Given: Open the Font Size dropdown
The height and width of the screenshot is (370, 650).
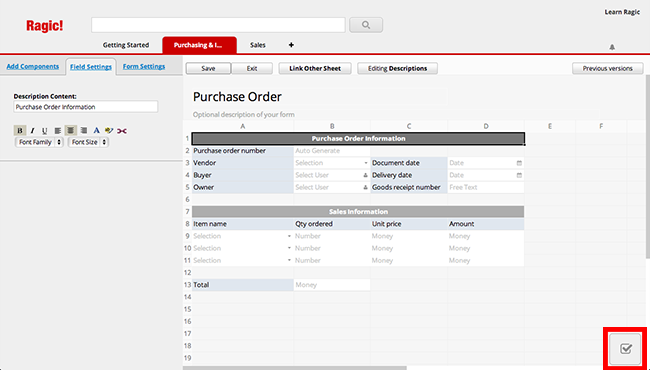Looking at the screenshot, I should 88,142.
